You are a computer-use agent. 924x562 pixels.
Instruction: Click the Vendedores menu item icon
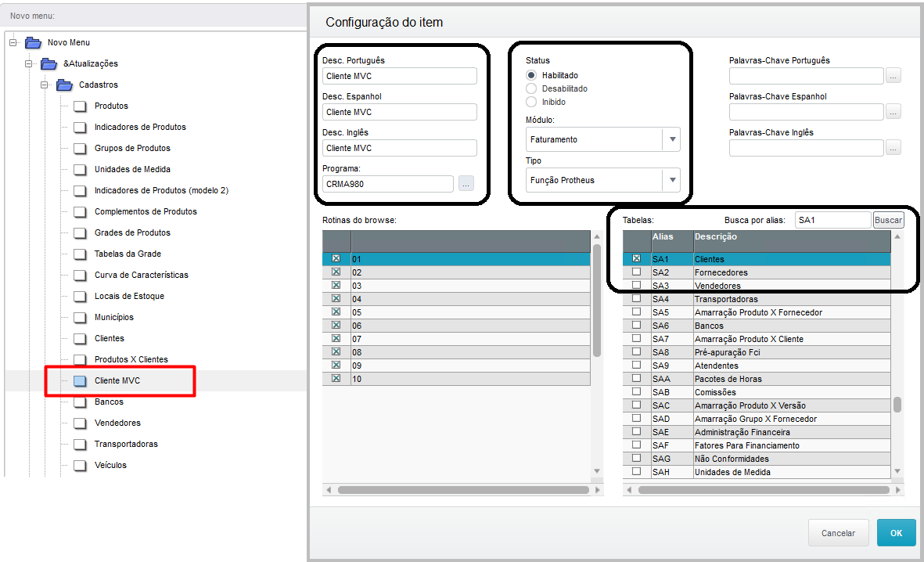click(80, 423)
